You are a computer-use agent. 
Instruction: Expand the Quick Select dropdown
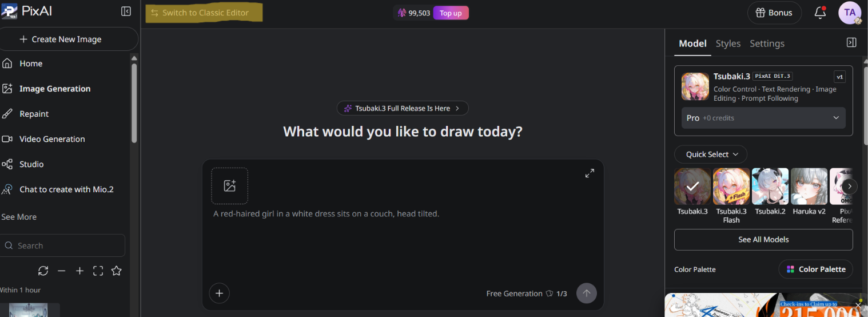711,154
